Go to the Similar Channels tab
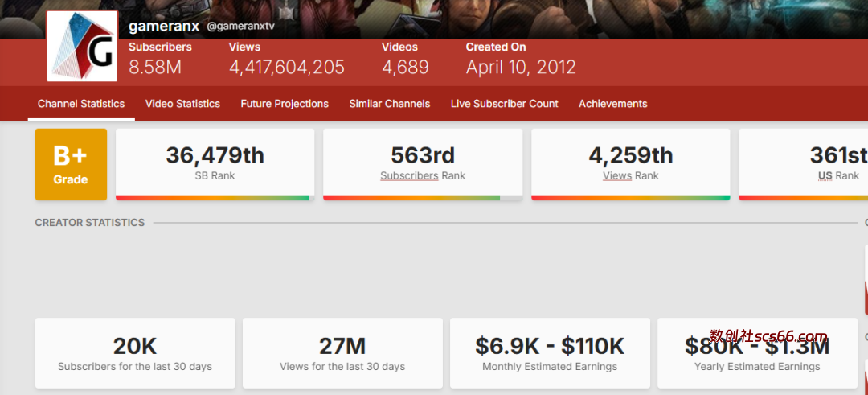Image resolution: width=868 pixels, height=395 pixels. tap(389, 104)
